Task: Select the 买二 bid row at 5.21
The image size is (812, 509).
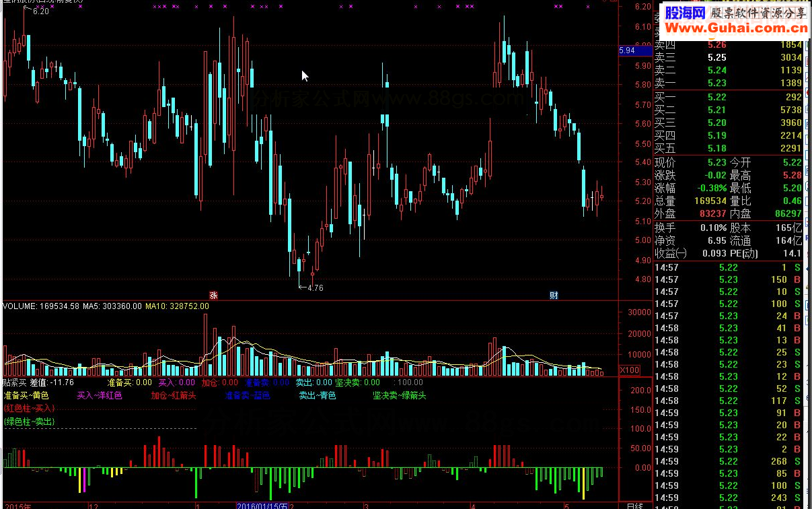Action: click(x=729, y=110)
